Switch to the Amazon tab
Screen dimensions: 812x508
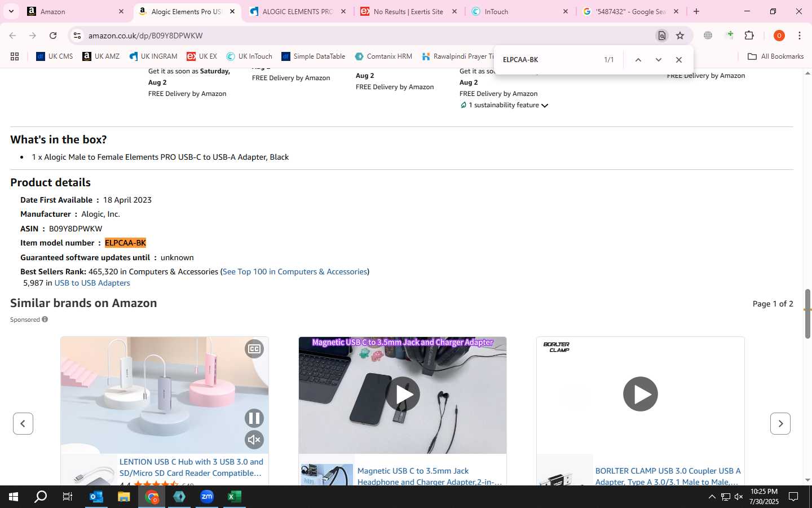[75, 11]
